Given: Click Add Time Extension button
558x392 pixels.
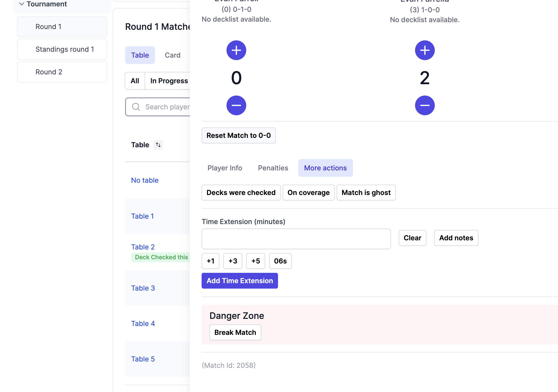Looking at the screenshot, I should tap(240, 281).
